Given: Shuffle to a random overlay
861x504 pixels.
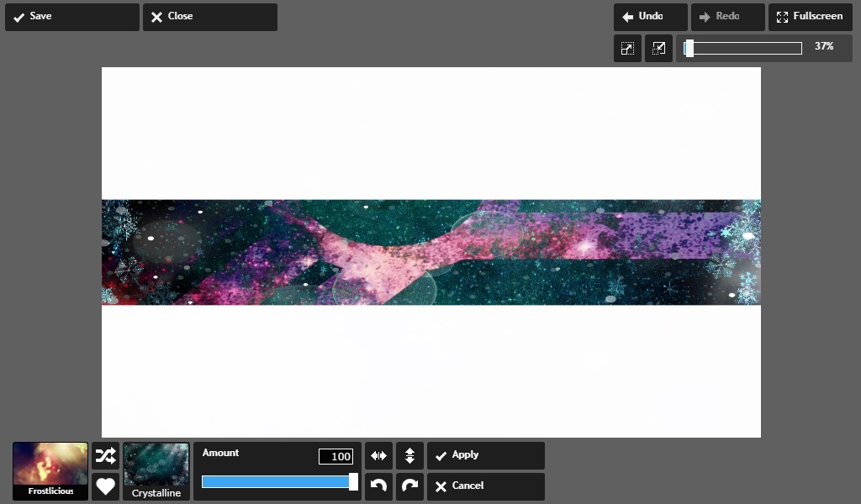Looking at the screenshot, I should tap(105, 456).
